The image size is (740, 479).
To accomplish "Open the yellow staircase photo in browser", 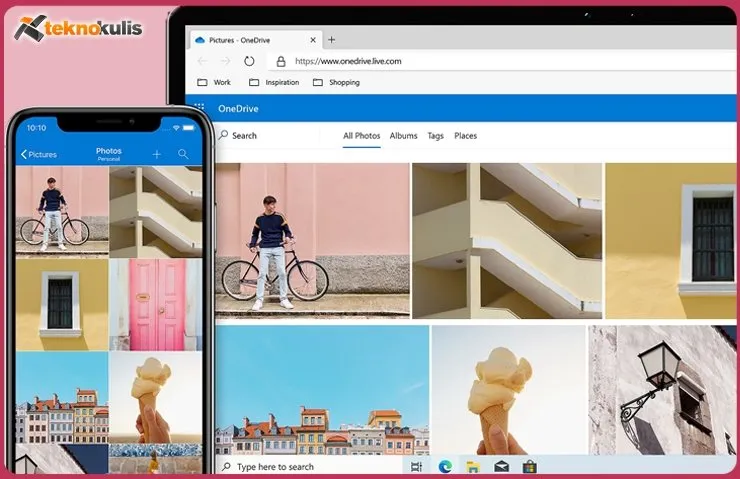I will click(507, 241).
